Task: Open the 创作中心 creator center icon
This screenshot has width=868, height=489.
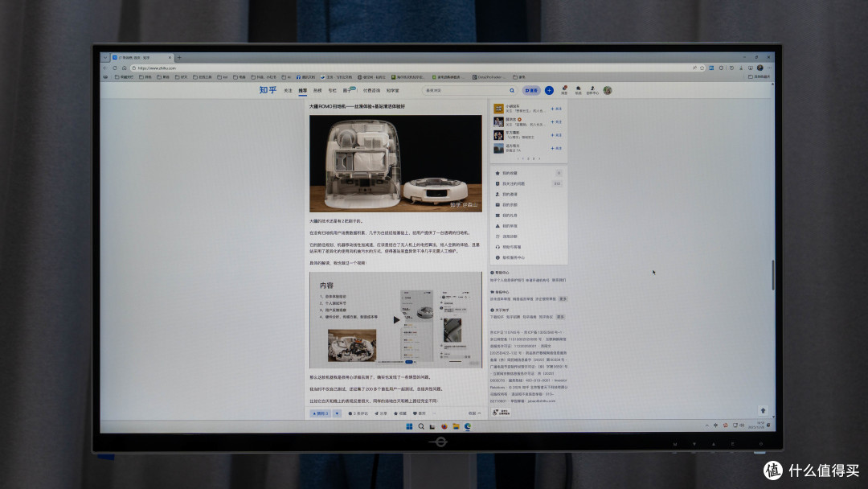Action: coord(592,90)
